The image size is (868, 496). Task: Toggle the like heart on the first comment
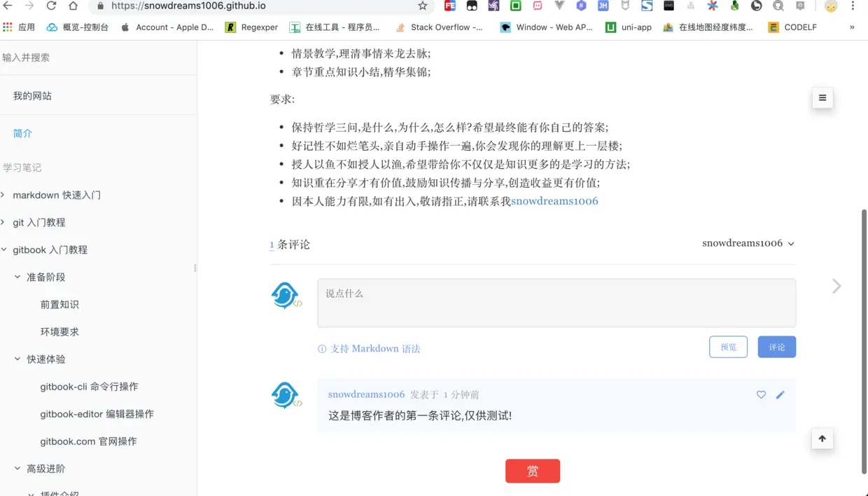point(761,394)
